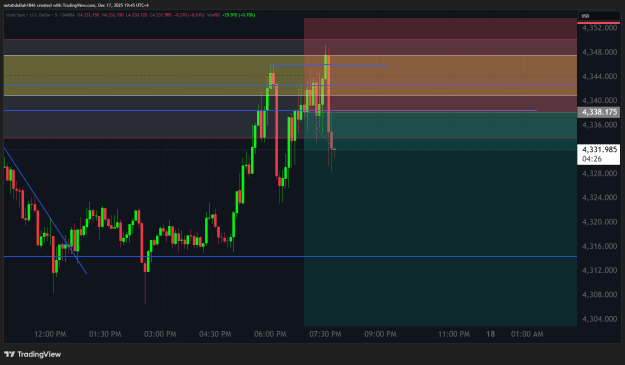This screenshot has height=365, width=625.
Task: Click the 4,348.000 price axis label
Action: pyautogui.click(x=599, y=52)
